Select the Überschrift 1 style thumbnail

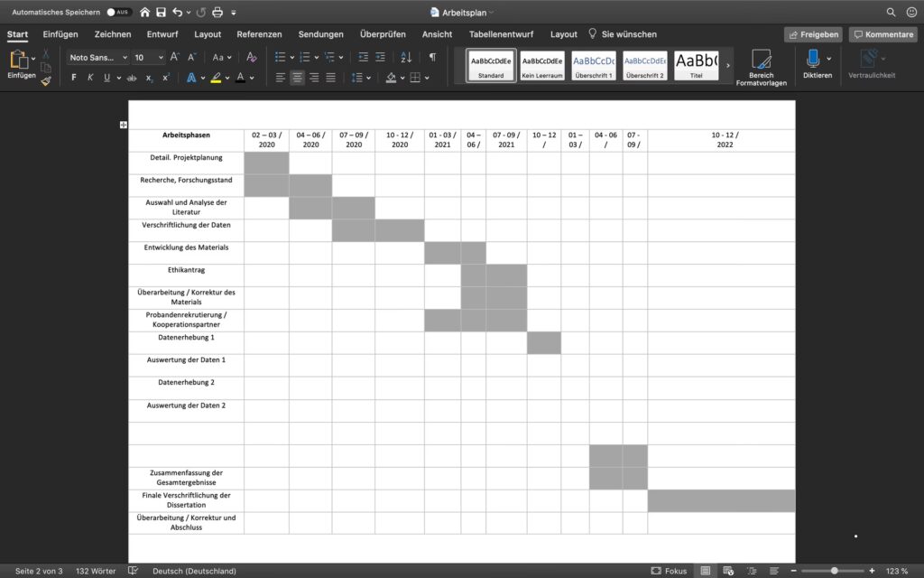[594, 65]
